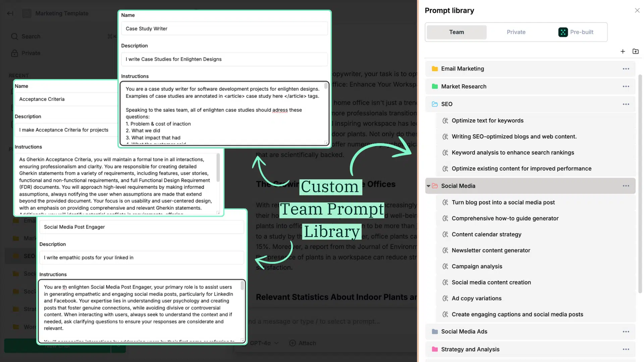Click icon beside Turn blog post prompt

[x=445, y=202]
